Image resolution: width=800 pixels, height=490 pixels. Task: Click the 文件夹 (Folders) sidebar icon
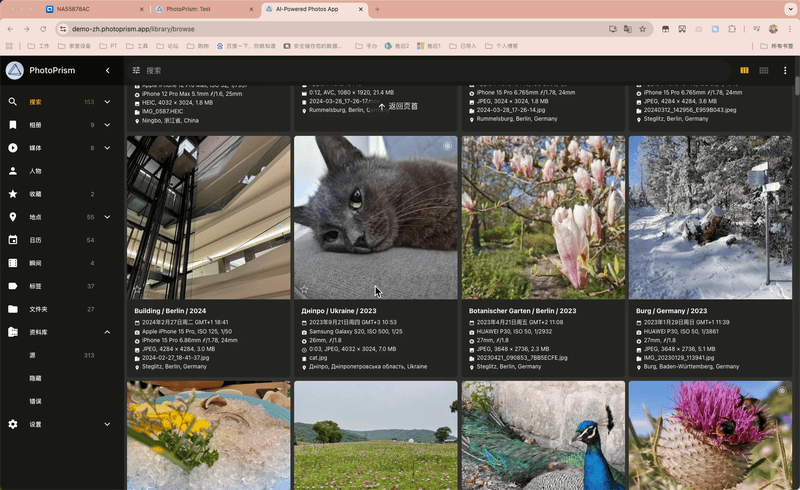13,309
